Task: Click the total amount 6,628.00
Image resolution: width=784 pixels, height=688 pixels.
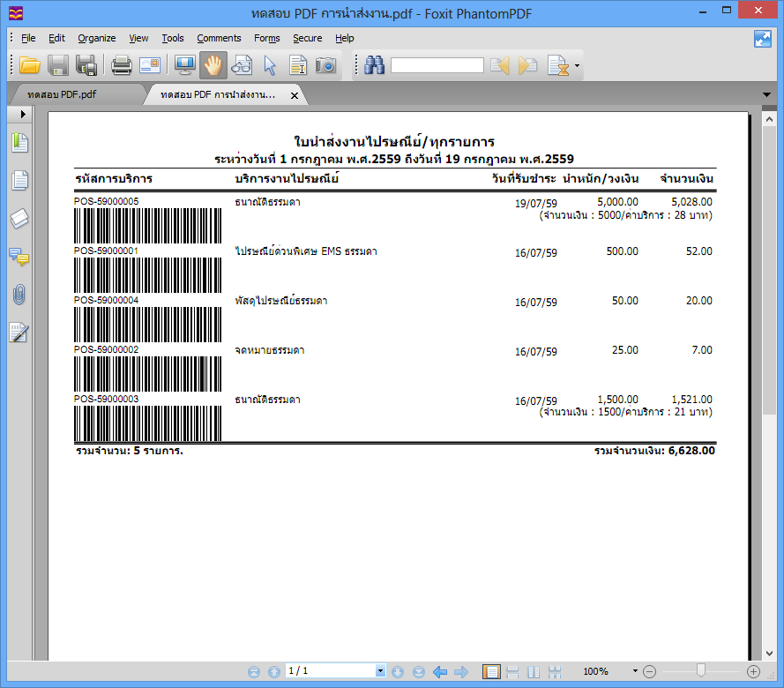Action: (x=691, y=451)
